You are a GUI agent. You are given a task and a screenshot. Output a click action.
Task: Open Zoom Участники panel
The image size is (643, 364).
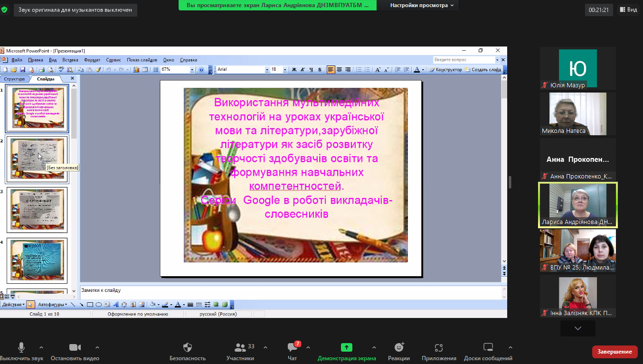240,352
